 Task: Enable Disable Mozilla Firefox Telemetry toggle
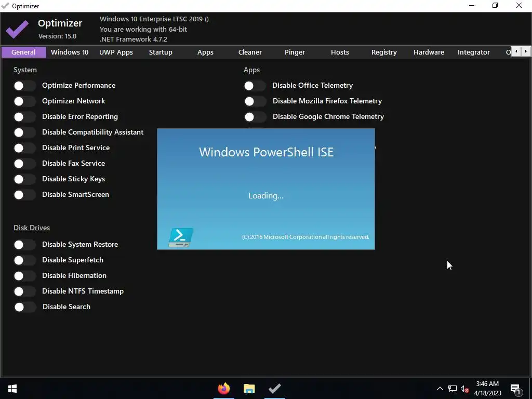tap(255, 101)
